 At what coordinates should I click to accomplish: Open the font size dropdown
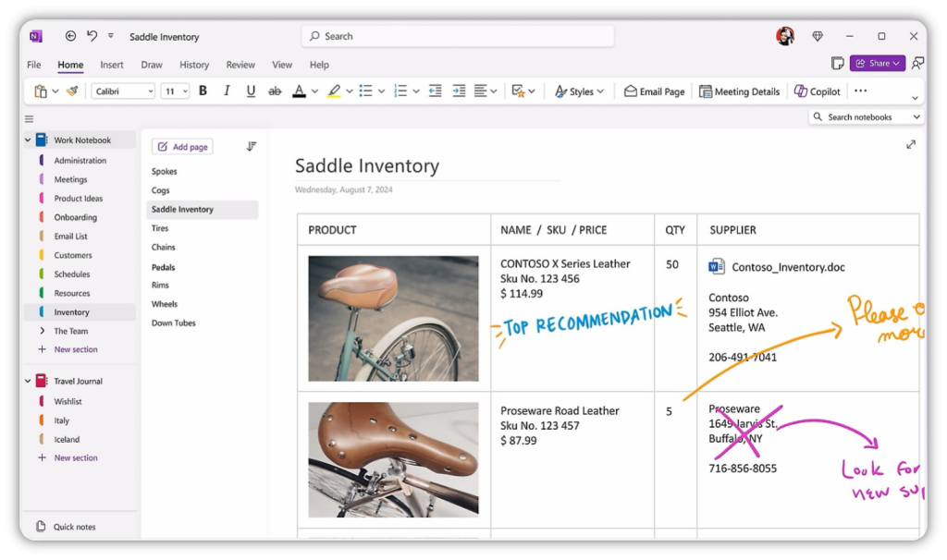[175, 91]
